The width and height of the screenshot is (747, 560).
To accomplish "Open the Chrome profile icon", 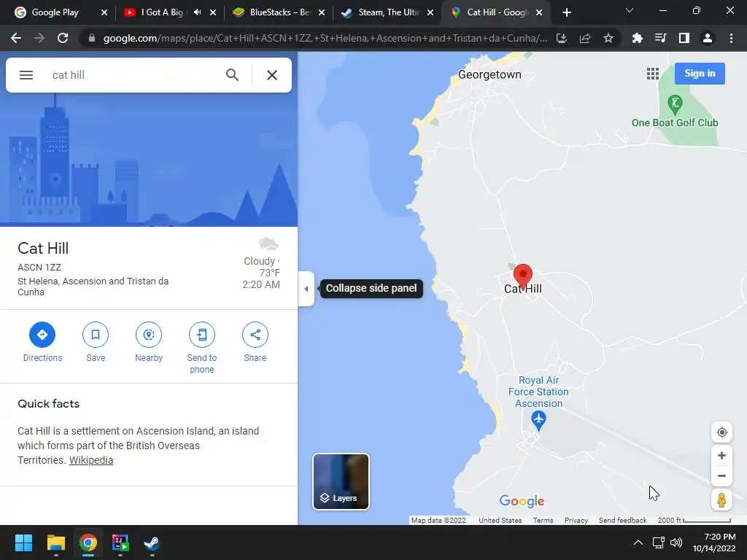I will pos(708,38).
